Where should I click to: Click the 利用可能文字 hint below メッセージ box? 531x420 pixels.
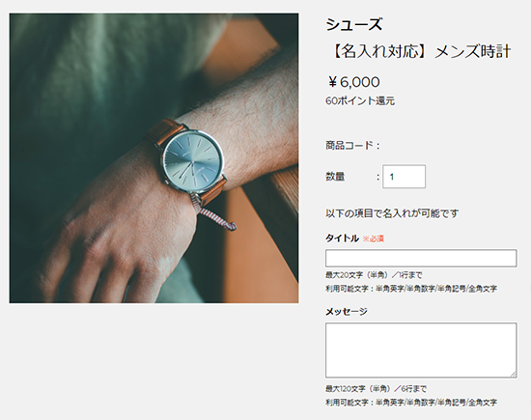coord(411,403)
